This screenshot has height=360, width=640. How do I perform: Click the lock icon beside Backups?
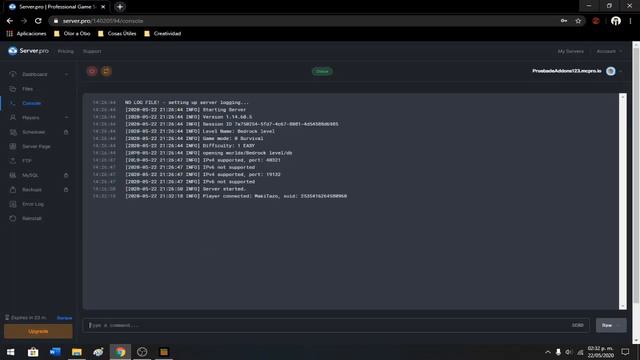[66, 189]
